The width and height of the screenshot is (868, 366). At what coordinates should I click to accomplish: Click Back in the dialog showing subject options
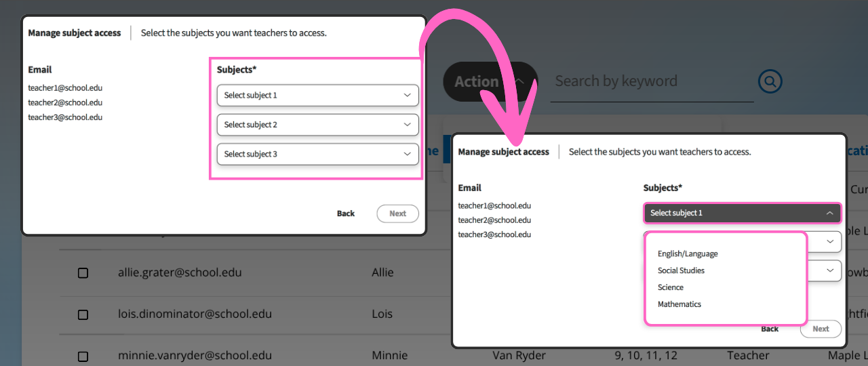pos(770,329)
